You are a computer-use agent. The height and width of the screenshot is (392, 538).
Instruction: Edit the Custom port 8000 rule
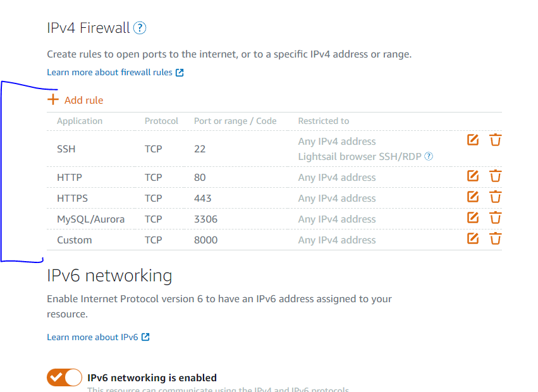(473, 239)
